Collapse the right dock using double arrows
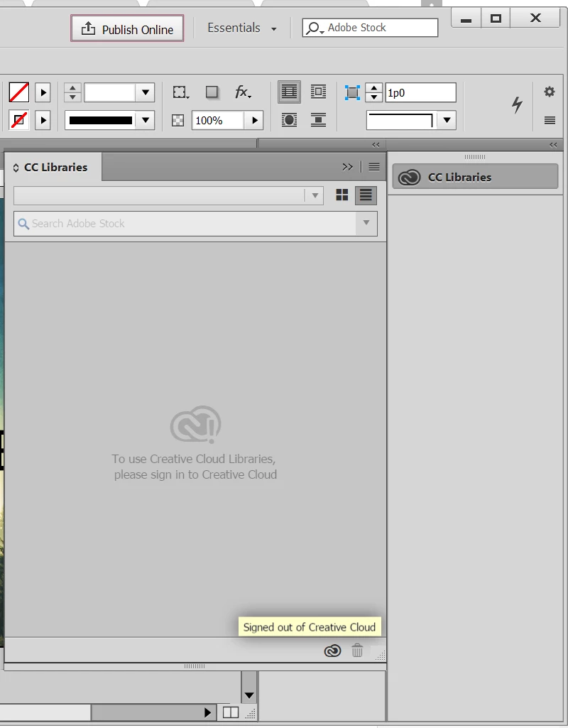 click(553, 145)
